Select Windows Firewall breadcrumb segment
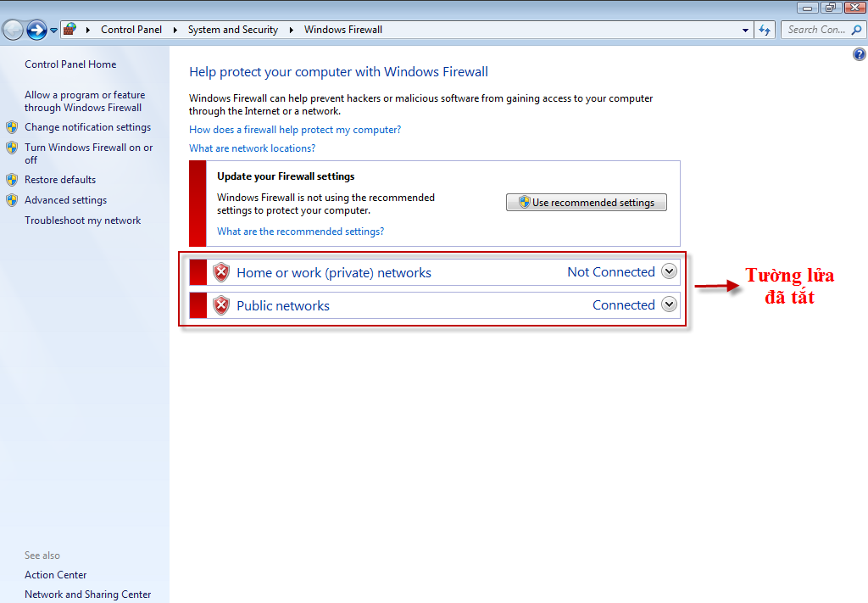Screen dimensions: 868x603 point(343,30)
